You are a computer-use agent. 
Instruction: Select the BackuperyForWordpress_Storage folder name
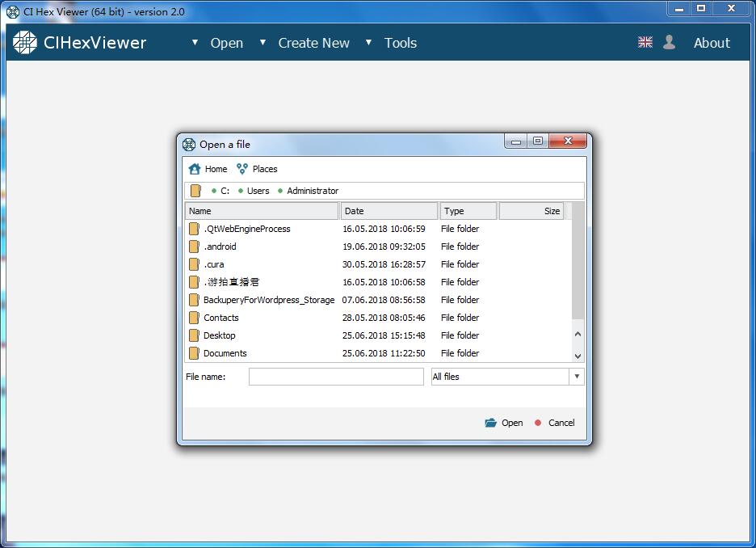(269, 300)
